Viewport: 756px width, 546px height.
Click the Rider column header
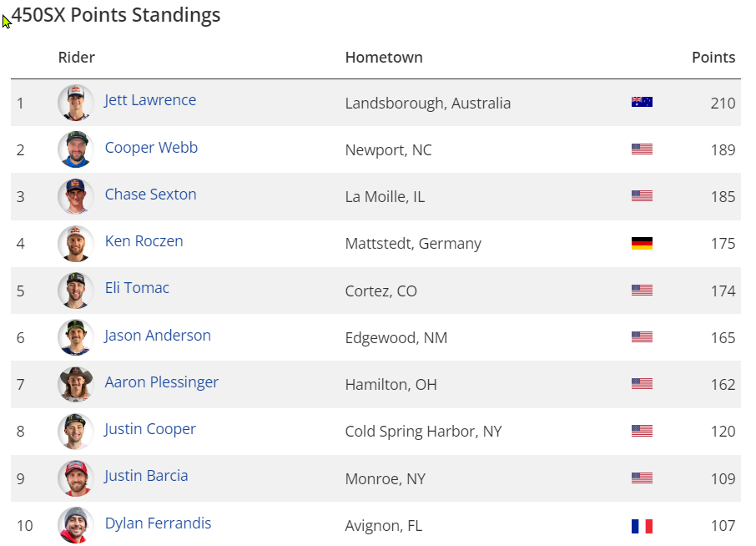coord(77,58)
